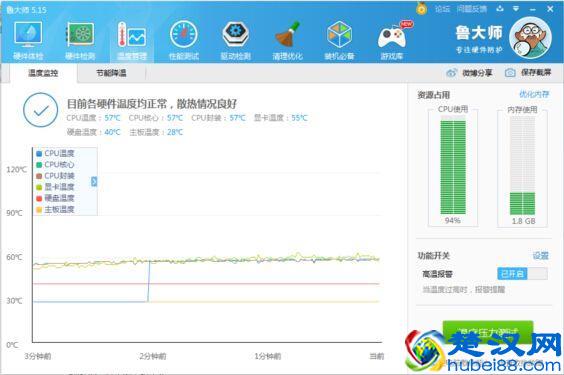Viewport: 564px width, 375px height.
Task: Toggle the 高温报警 switch
Action: click(522, 274)
